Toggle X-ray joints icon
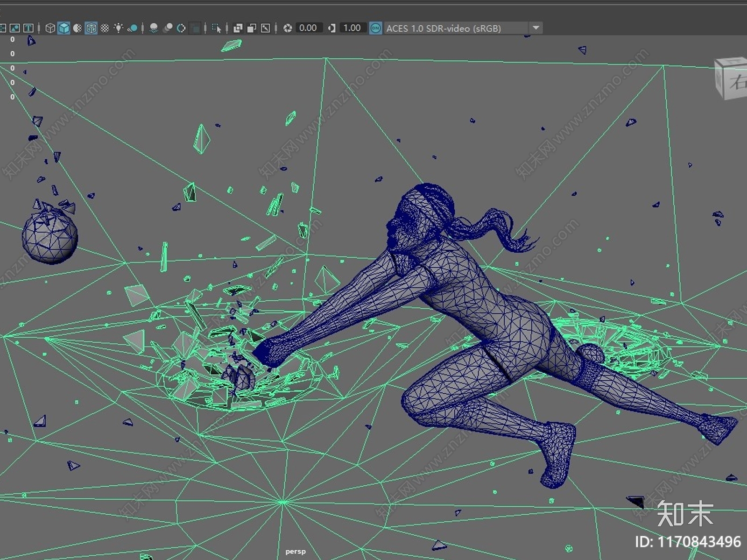 (266, 28)
